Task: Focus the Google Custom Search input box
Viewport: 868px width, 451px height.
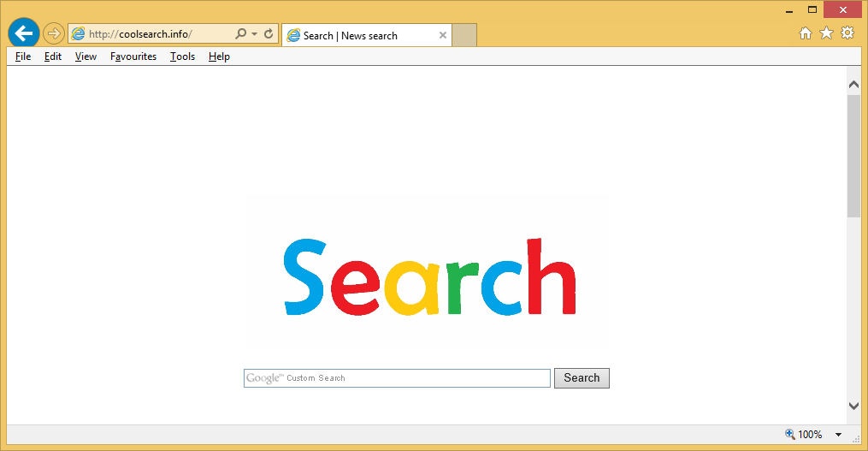Action: pyautogui.click(x=397, y=378)
